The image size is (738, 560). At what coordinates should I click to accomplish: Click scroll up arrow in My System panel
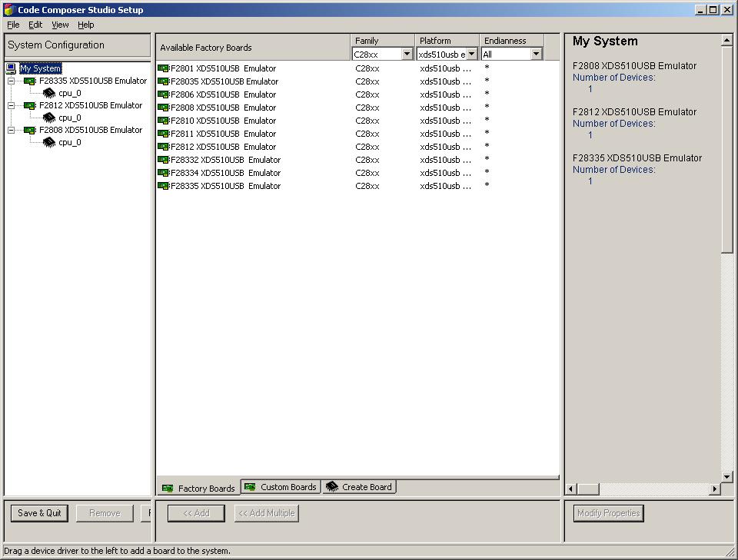tap(726, 41)
